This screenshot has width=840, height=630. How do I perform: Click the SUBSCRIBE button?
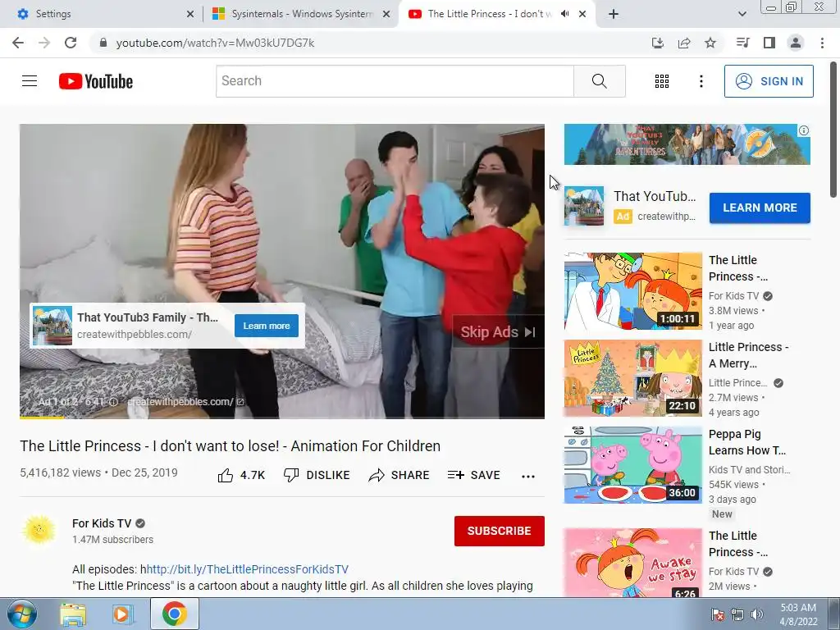click(x=500, y=531)
